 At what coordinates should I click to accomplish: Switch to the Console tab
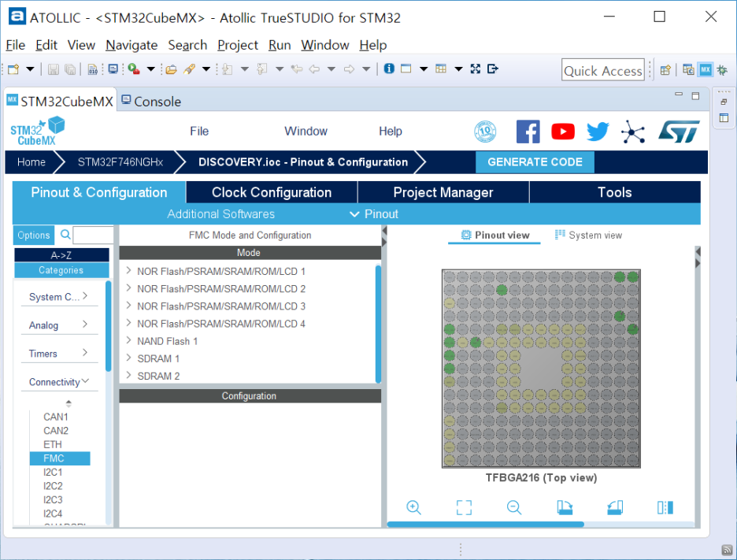[x=151, y=101]
